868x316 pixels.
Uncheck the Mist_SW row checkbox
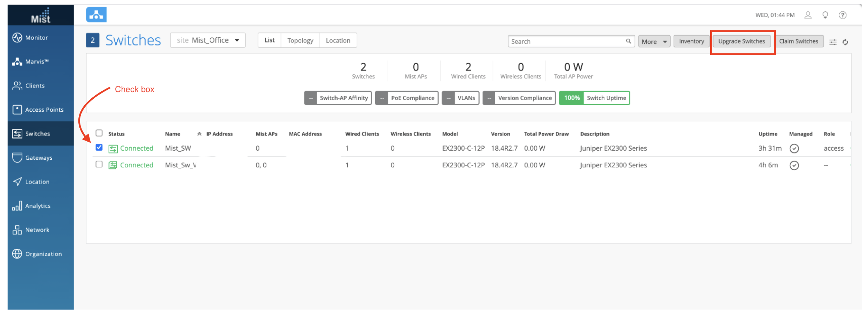pyautogui.click(x=99, y=148)
